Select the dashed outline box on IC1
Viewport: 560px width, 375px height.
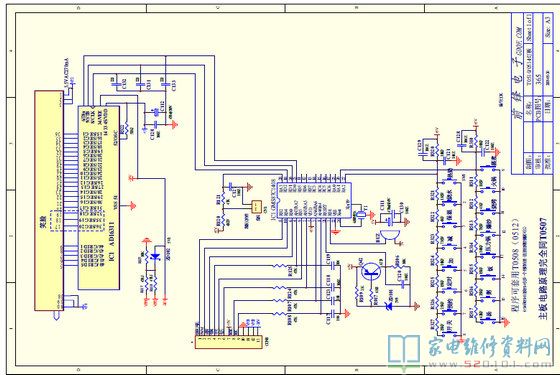click(x=77, y=221)
